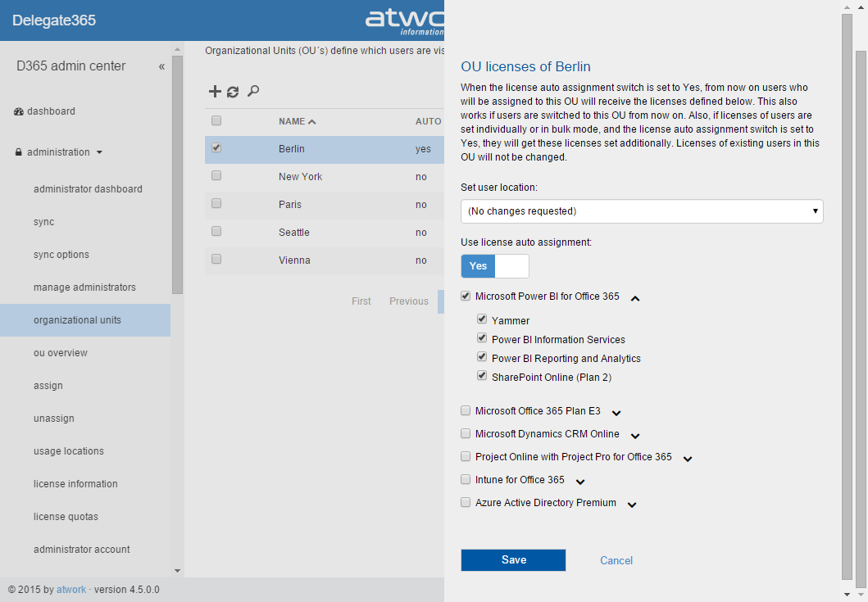
Task: Collapse Microsoft Power BI license chevron
Action: pos(635,299)
